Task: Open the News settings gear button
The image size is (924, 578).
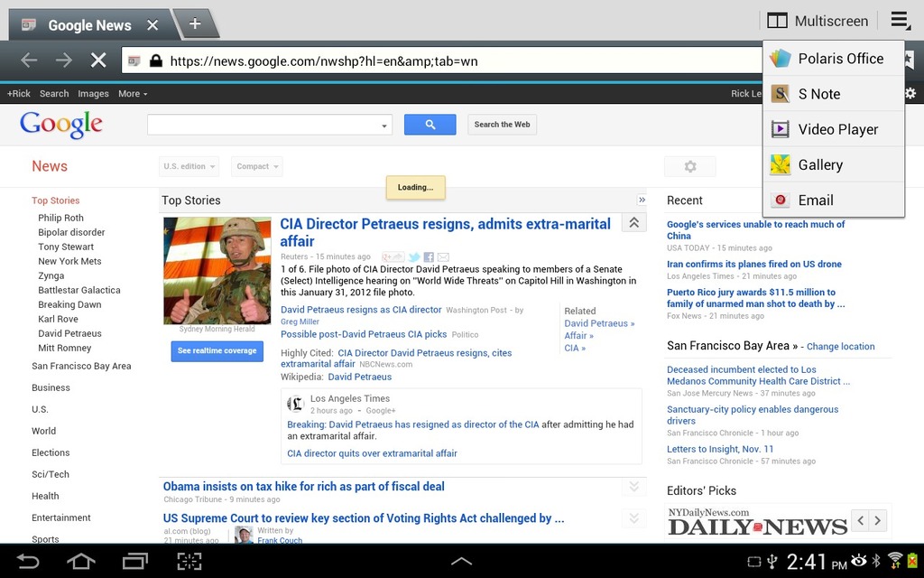Action: (x=690, y=166)
